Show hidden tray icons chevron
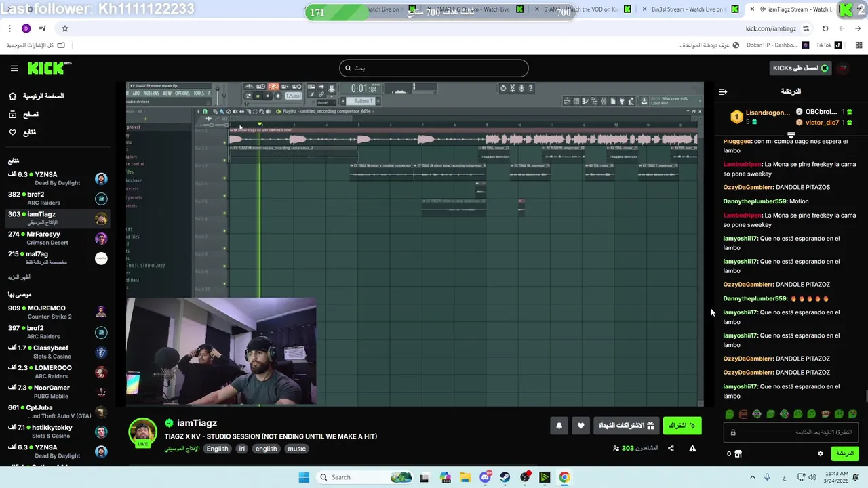 point(752,477)
